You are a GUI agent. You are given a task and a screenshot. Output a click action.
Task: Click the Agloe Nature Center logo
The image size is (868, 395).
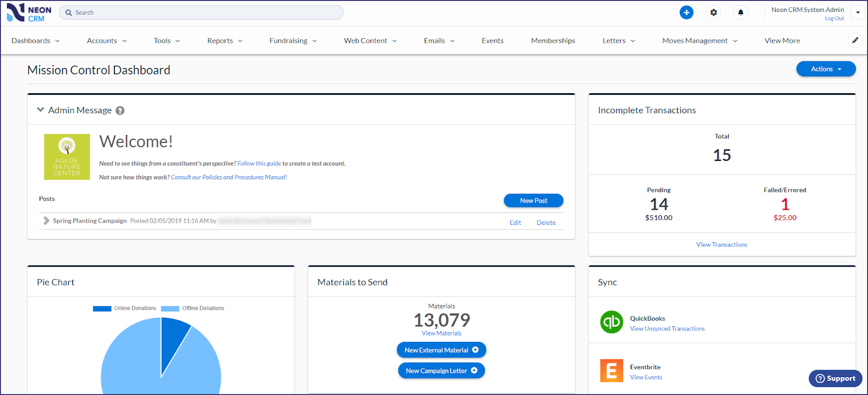[x=67, y=157]
